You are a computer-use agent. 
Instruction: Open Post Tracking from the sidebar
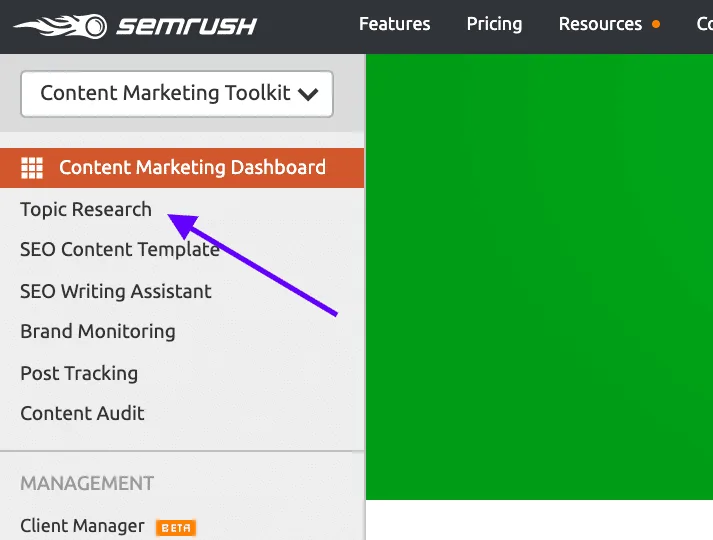point(79,374)
